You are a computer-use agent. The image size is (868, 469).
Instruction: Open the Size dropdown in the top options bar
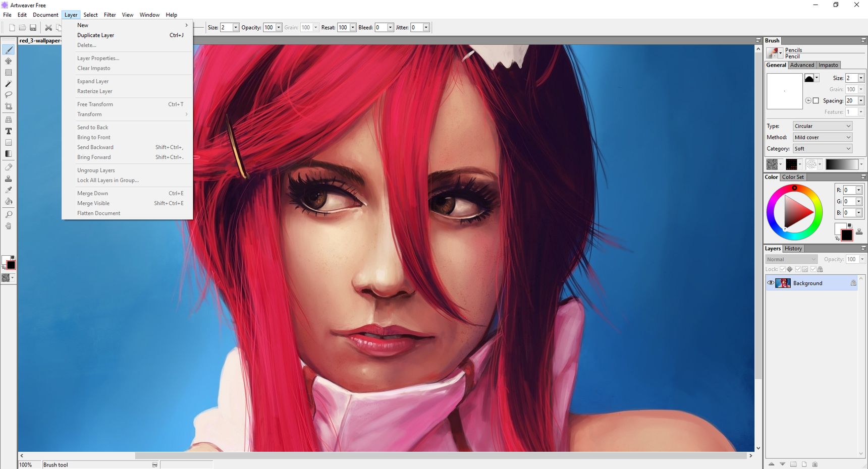pyautogui.click(x=236, y=28)
